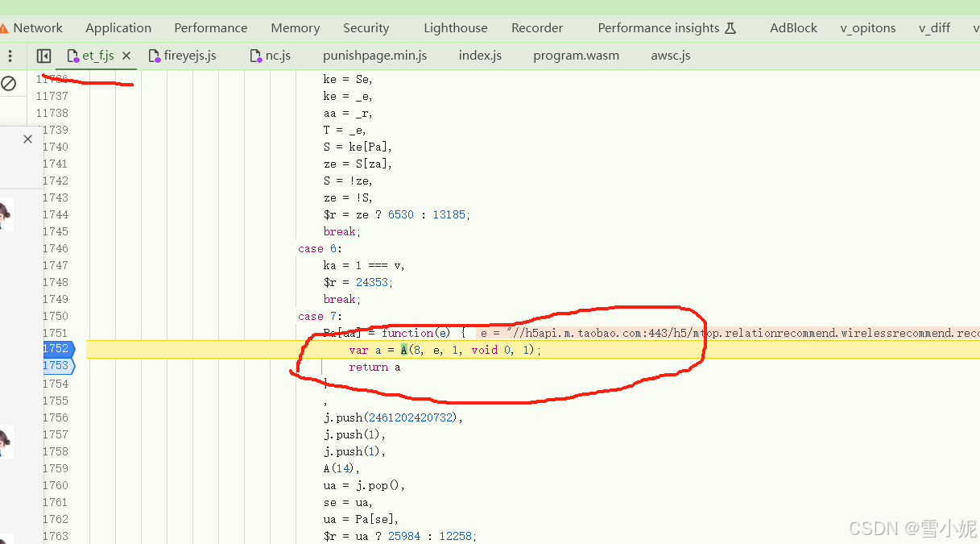Click the Network warning triangle icon
The height and width of the screenshot is (544, 980).
pos(4,28)
